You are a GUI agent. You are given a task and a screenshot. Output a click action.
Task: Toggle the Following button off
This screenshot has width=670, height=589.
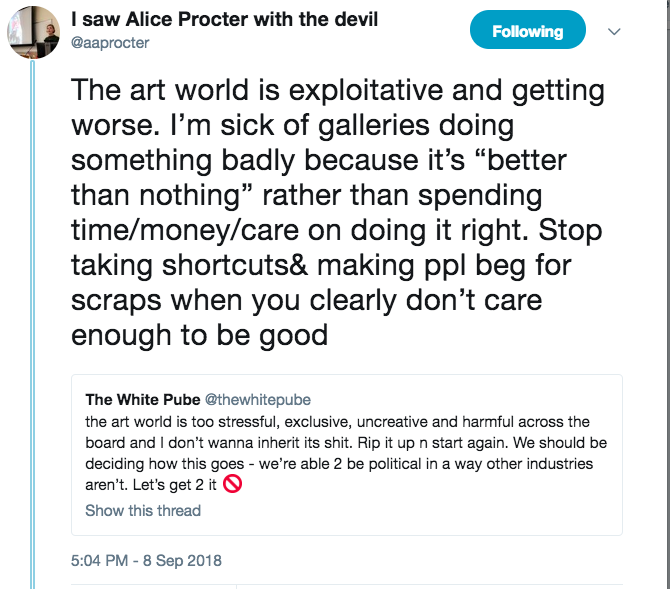(527, 31)
